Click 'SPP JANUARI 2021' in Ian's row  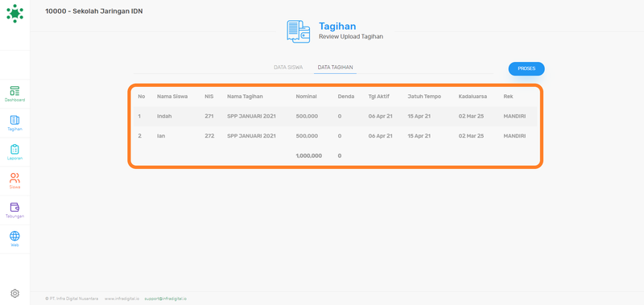251,136
